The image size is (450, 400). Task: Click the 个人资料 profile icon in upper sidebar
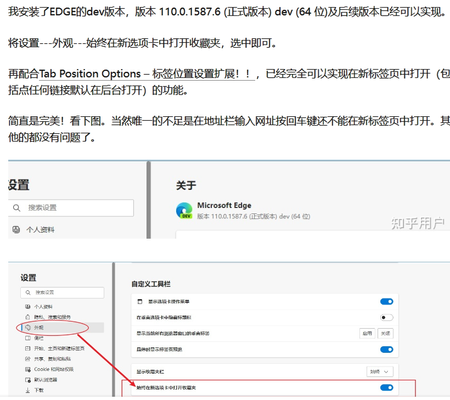tap(16, 229)
